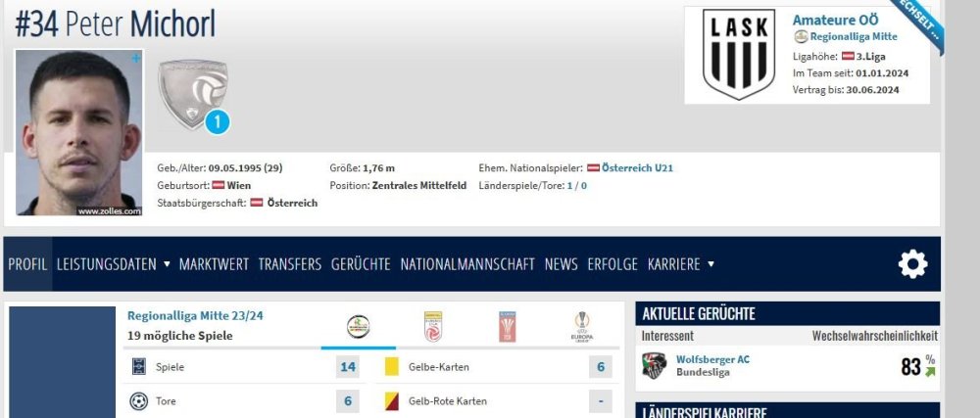980x418 pixels.
Task: Select the third competition icon (red cup)
Action: (508, 326)
